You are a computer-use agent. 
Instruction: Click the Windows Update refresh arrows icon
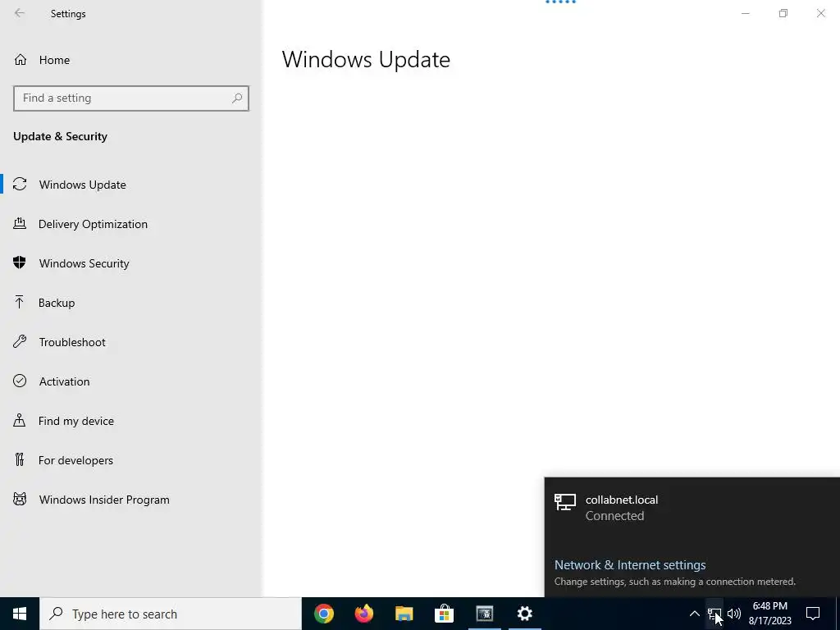click(x=20, y=184)
